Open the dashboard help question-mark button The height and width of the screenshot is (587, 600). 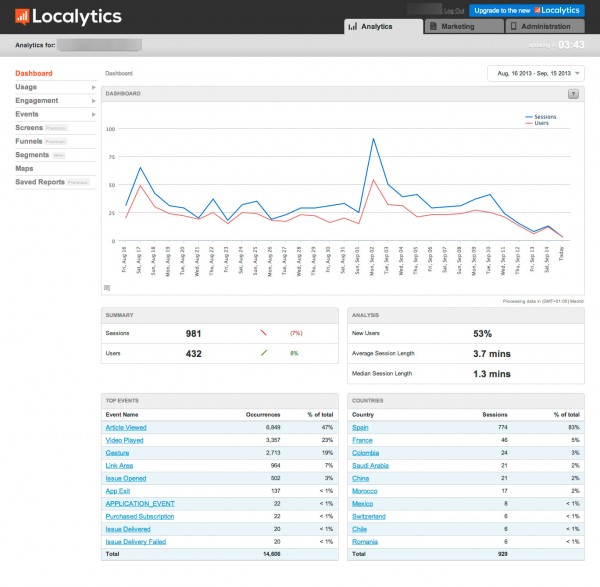[x=573, y=94]
